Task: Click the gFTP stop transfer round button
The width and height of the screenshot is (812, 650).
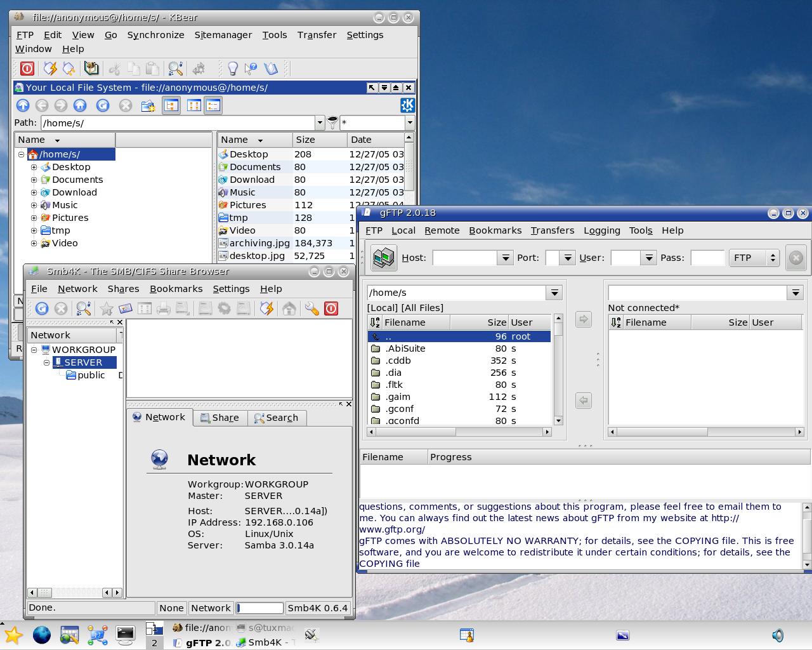Action: coord(796,257)
